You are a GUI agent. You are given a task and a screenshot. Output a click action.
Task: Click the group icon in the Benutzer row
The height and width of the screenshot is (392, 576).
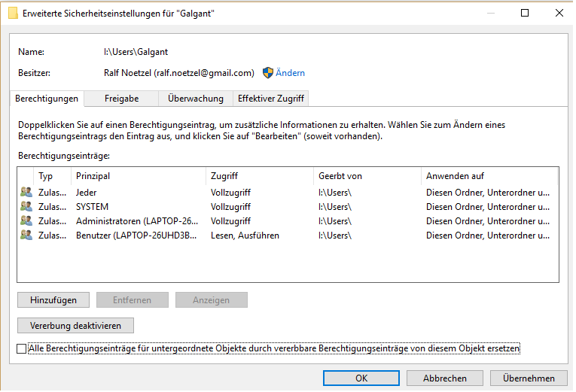pos(26,235)
